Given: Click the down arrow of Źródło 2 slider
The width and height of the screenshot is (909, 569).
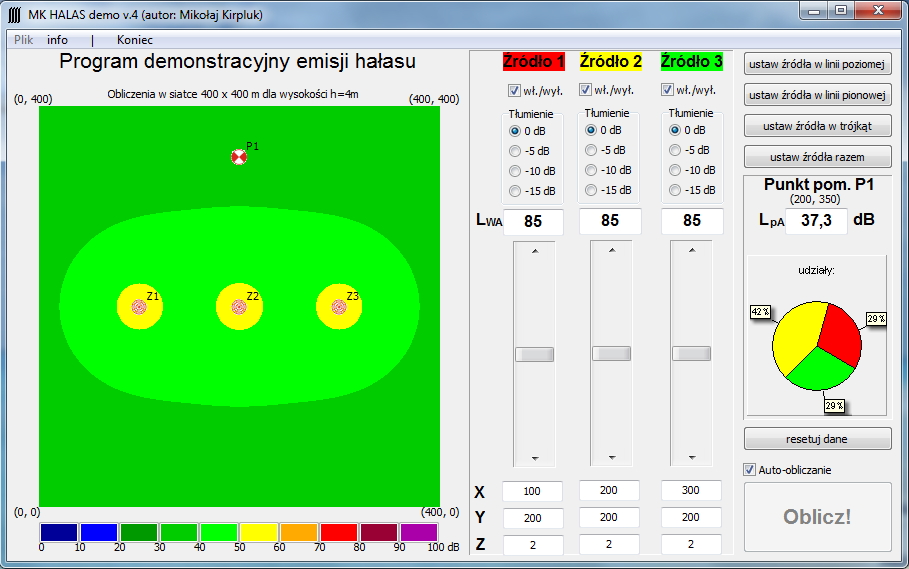Looking at the screenshot, I should click(x=611, y=458).
